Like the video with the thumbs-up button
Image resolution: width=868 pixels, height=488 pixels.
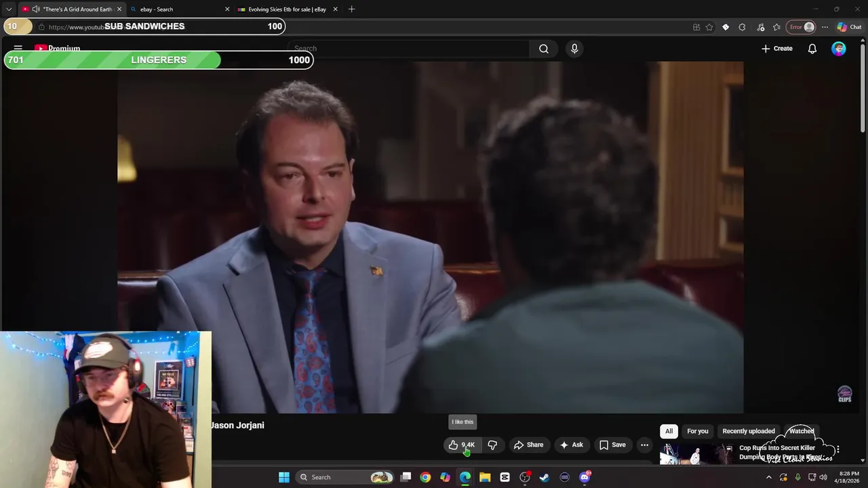pos(461,445)
